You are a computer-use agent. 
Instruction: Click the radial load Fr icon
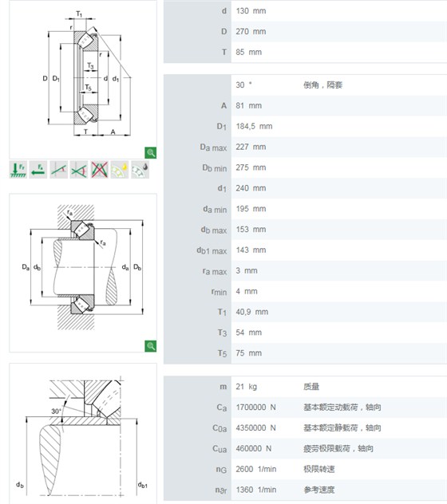[18, 169]
